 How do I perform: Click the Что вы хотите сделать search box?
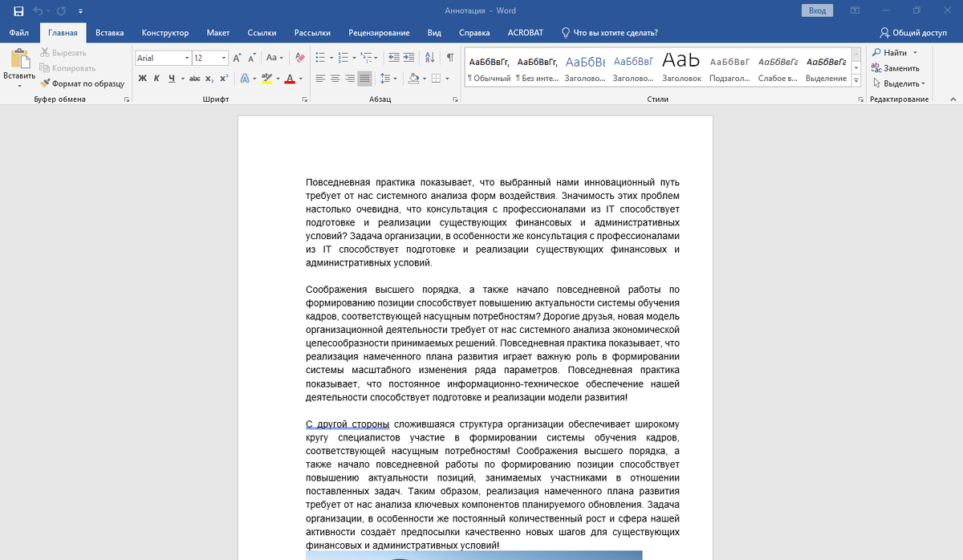click(610, 33)
